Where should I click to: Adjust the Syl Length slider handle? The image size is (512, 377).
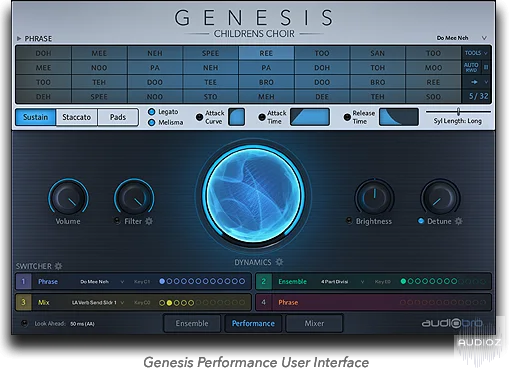point(459,111)
